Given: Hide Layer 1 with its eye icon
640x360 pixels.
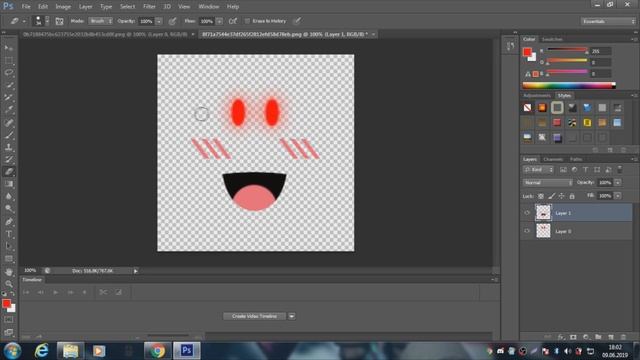Looking at the screenshot, I should [x=527, y=213].
